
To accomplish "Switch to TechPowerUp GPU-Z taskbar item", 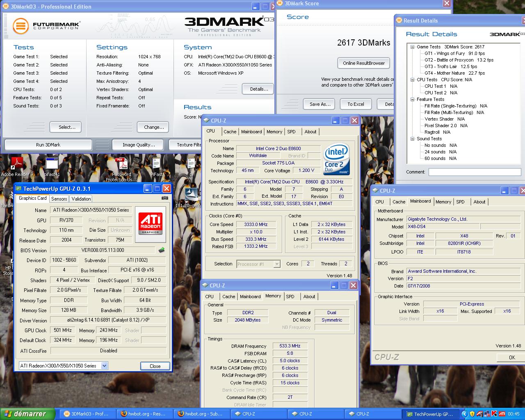I will tap(429, 414).
